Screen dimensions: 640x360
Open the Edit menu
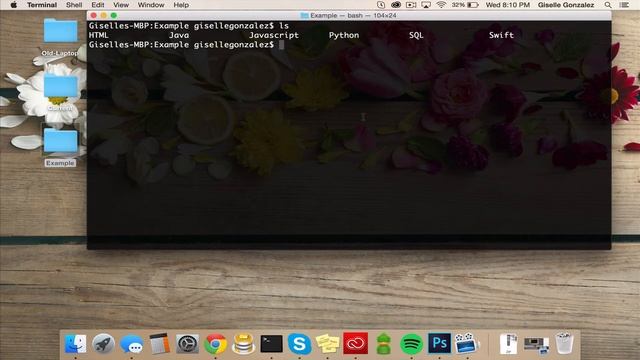tap(98, 5)
